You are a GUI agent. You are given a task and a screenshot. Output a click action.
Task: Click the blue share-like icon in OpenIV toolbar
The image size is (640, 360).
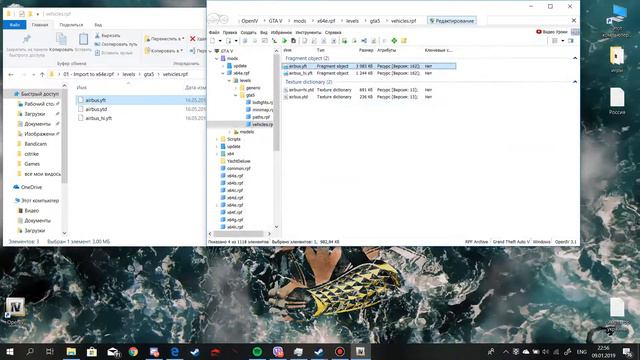364,41
